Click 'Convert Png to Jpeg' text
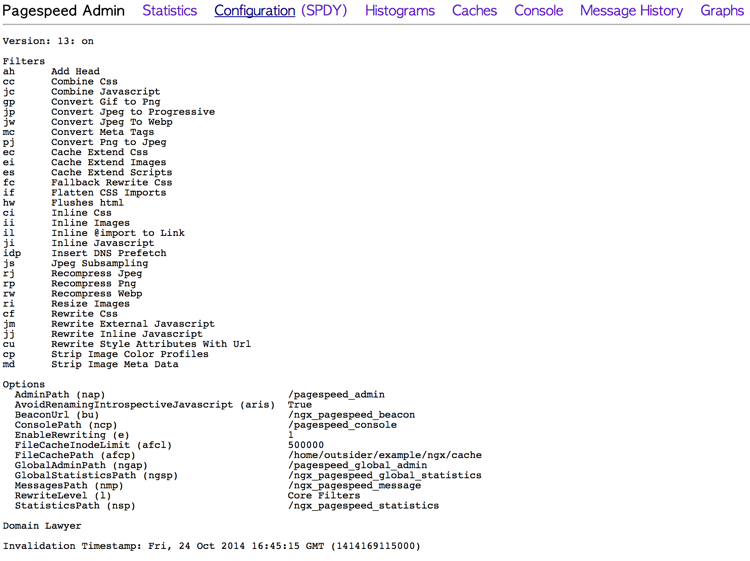Screen dimensions: 750x561 (109, 142)
